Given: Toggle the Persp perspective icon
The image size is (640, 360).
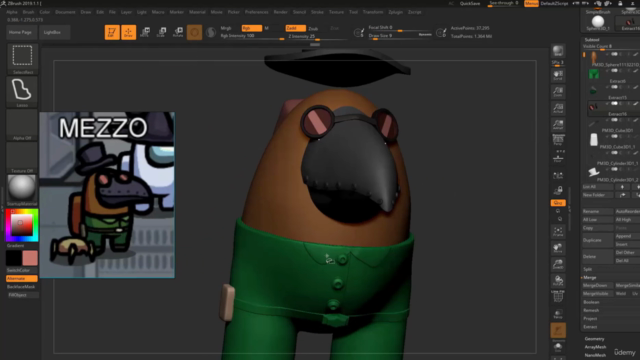Looking at the screenshot, I should (558, 141).
